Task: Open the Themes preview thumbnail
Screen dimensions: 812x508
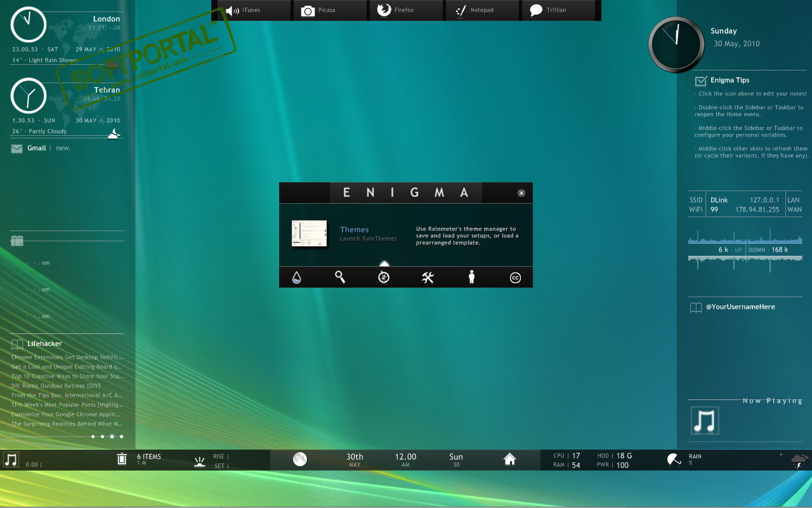Action: pyautogui.click(x=309, y=234)
